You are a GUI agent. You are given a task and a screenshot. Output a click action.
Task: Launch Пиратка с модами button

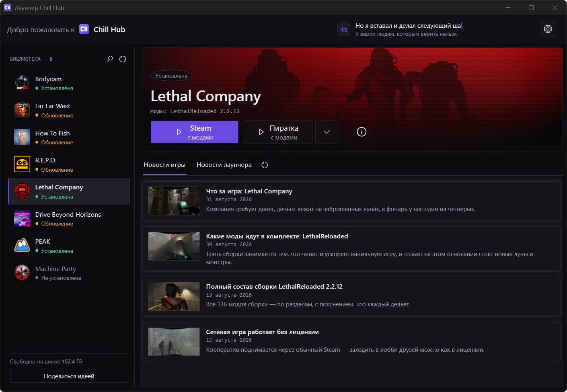click(x=278, y=132)
